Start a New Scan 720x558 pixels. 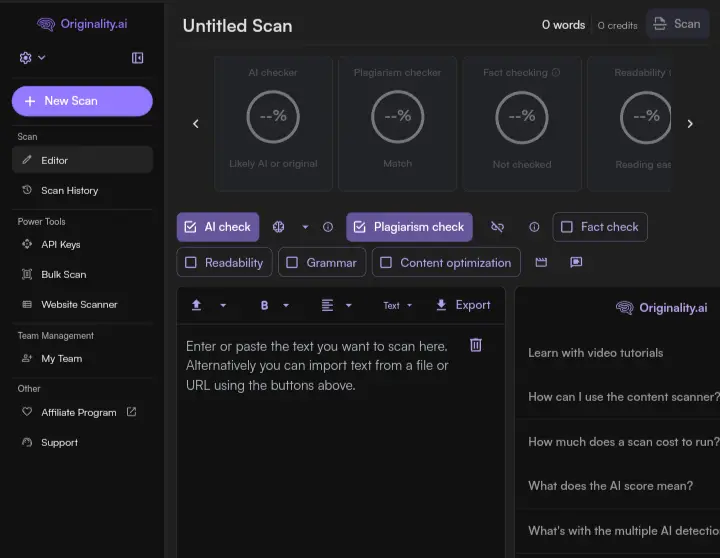[82, 101]
